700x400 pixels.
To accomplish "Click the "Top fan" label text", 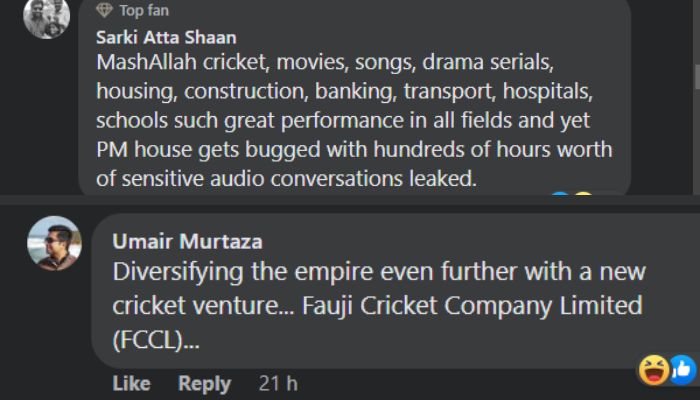I will pos(144,10).
